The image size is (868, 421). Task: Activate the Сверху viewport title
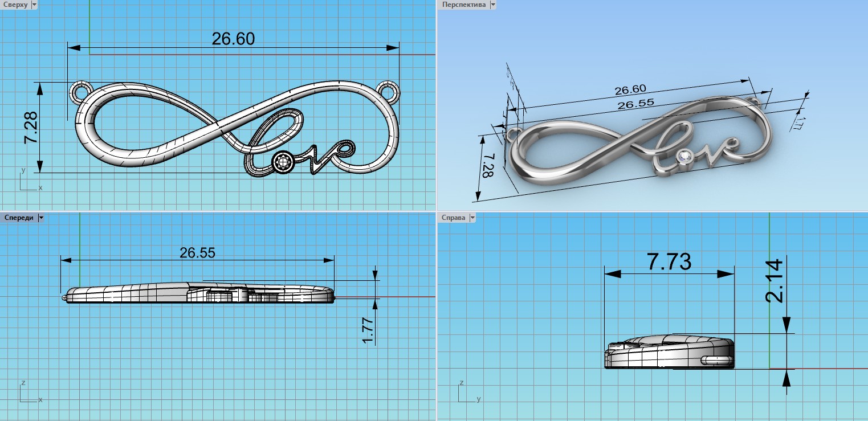tap(15, 5)
